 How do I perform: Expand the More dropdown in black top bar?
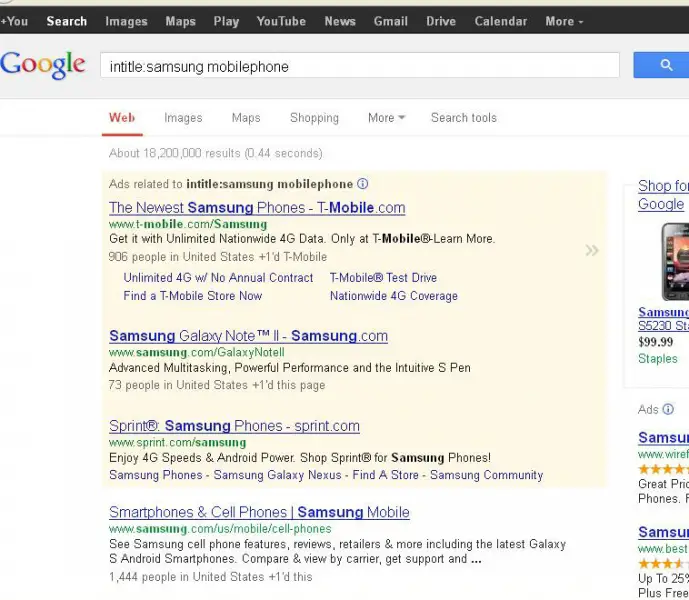click(x=564, y=21)
